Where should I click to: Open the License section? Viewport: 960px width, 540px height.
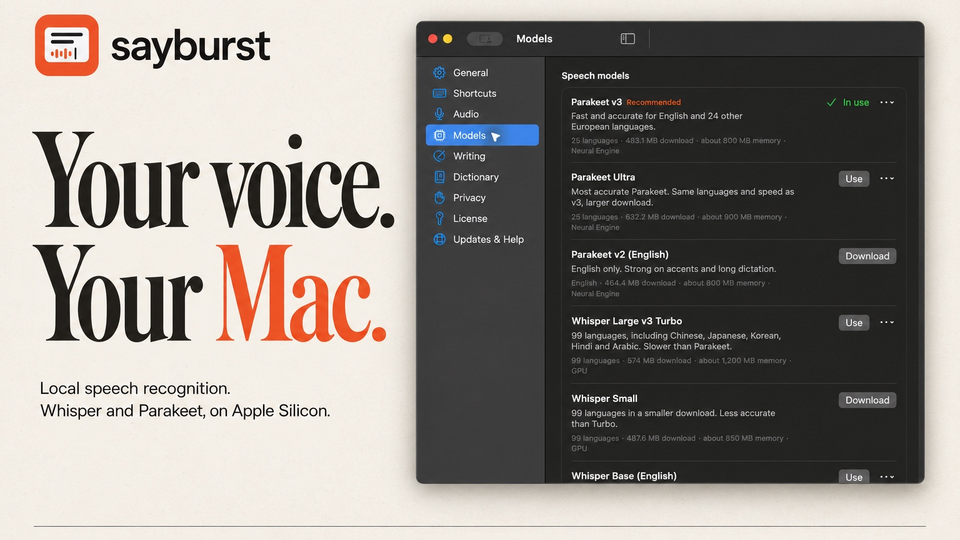tap(482, 219)
